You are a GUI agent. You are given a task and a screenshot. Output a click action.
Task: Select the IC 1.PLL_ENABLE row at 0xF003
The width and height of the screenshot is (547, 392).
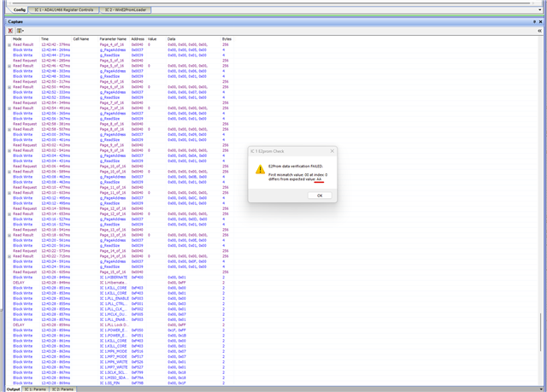[x=119, y=299]
